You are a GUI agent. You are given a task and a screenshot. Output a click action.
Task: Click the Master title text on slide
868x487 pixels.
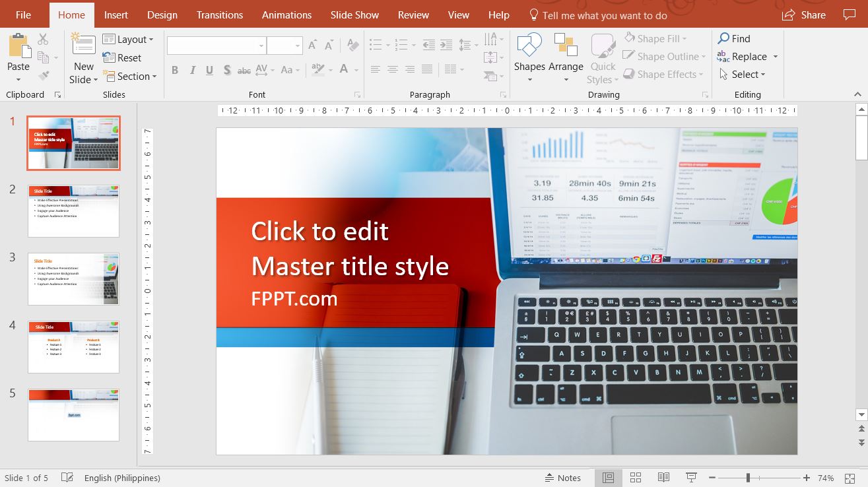click(350, 249)
